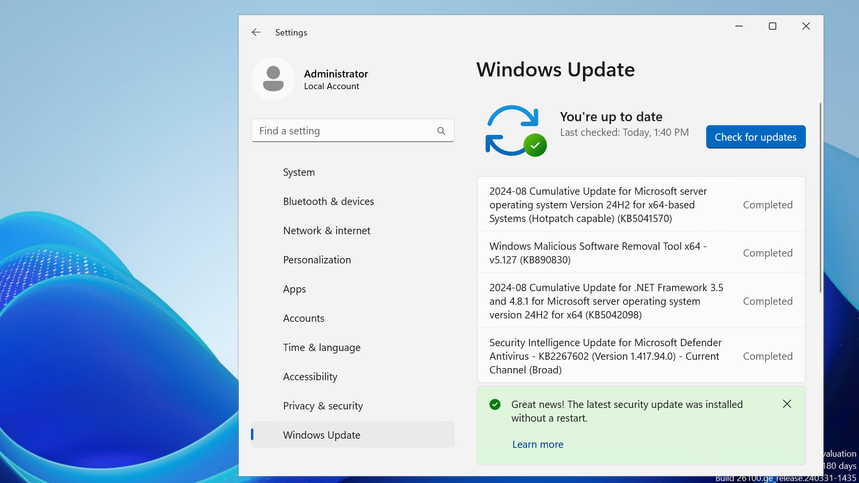The width and height of the screenshot is (859, 483).
Task: Open Time & language settings
Action: click(353, 347)
